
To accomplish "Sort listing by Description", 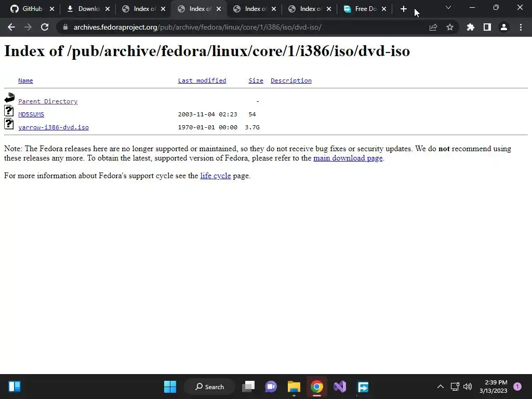I will point(291,81).
